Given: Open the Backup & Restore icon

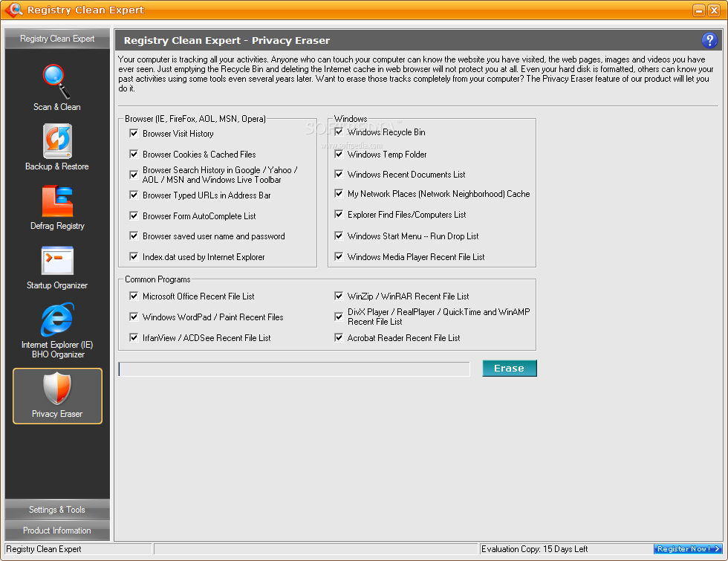Looking at the screenshot, I should [x=57, y=141].
